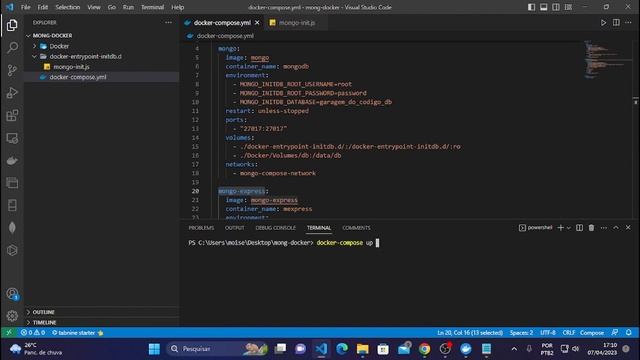Toggle the bottom panel visibility
The image size is (640, 360).
pyautogui.click(x=544, y=7)
